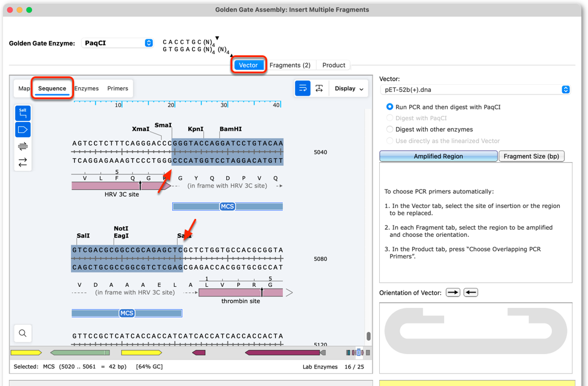The height and width of the screenshot is (386, 588).
Task: Click the 16 / 25 enzyme count
Action: (354, 367)
